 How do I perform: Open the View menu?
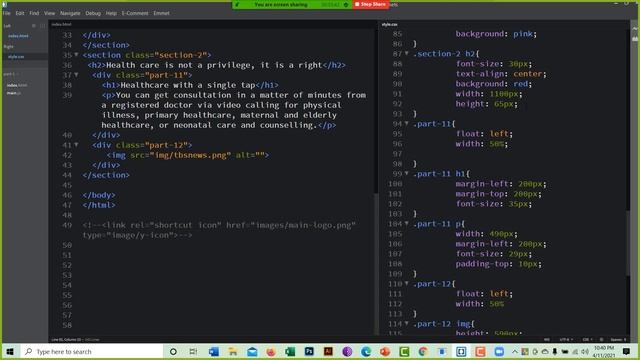[x=49, y=13]
